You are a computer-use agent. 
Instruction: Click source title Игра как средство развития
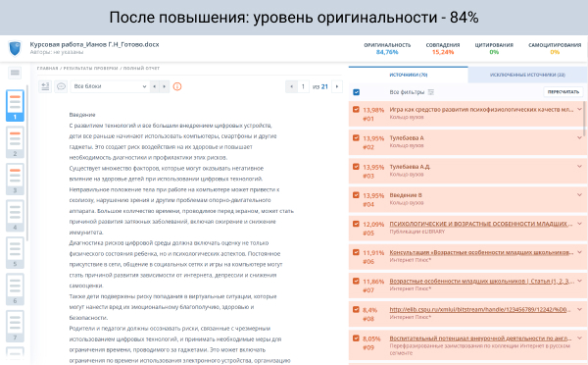tap(481, 110)
